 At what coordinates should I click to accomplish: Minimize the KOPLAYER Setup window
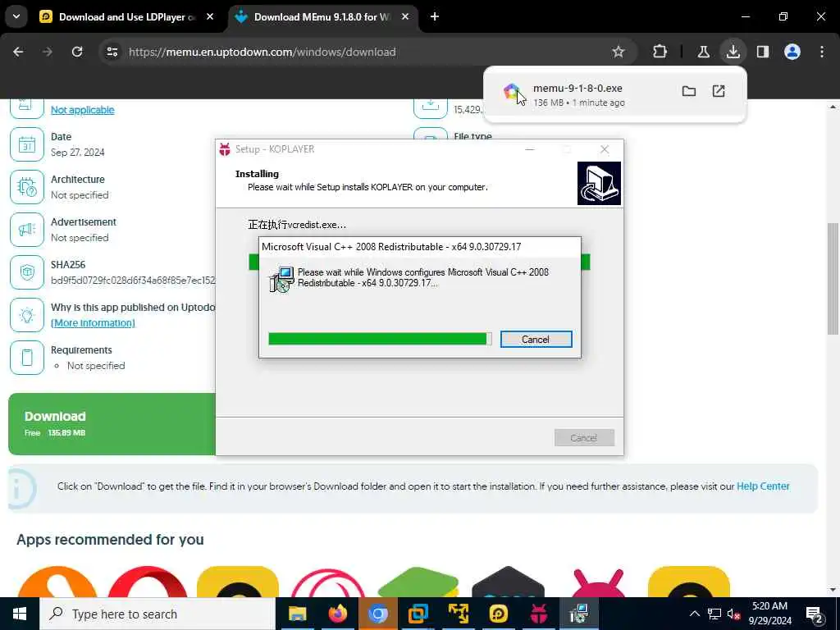530,149
